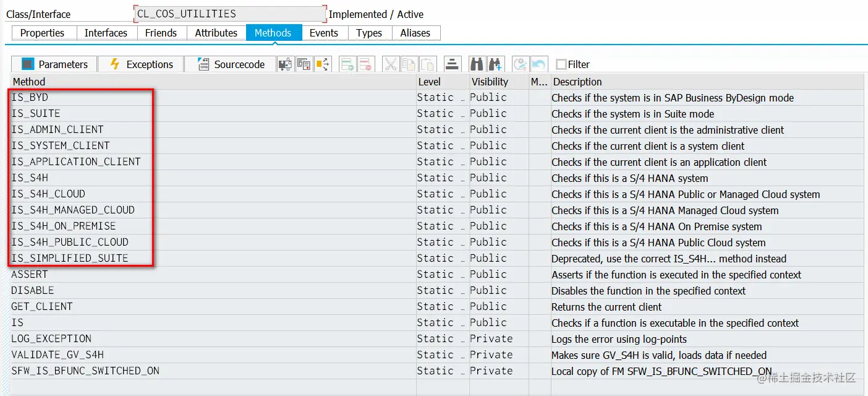868x396 pixels.
Task: Click description 'Checks if the system is in Suite mode'
Action: [x=632, y=114]
